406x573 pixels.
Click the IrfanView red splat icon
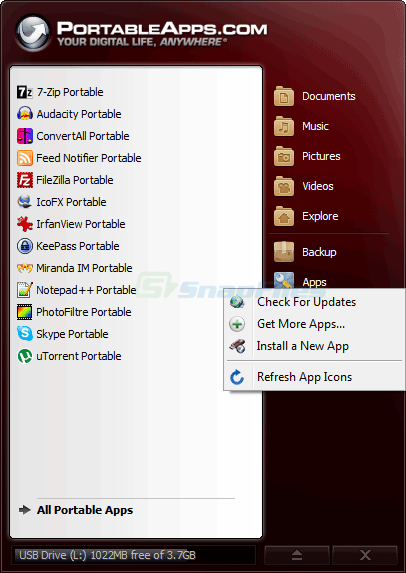pyautogui.click(x=24, y=224)
